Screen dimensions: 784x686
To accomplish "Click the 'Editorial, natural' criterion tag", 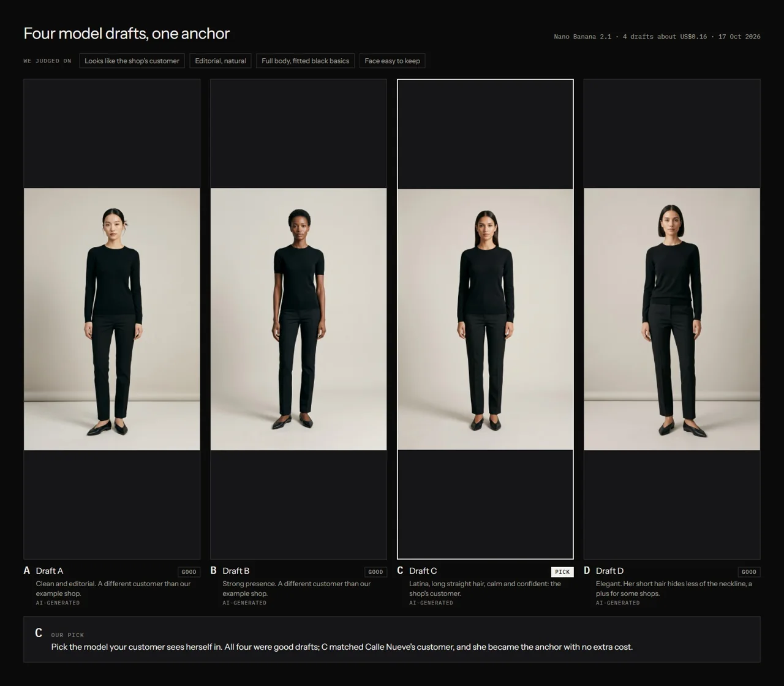I will pyautogui.click(x=221, y=61).
